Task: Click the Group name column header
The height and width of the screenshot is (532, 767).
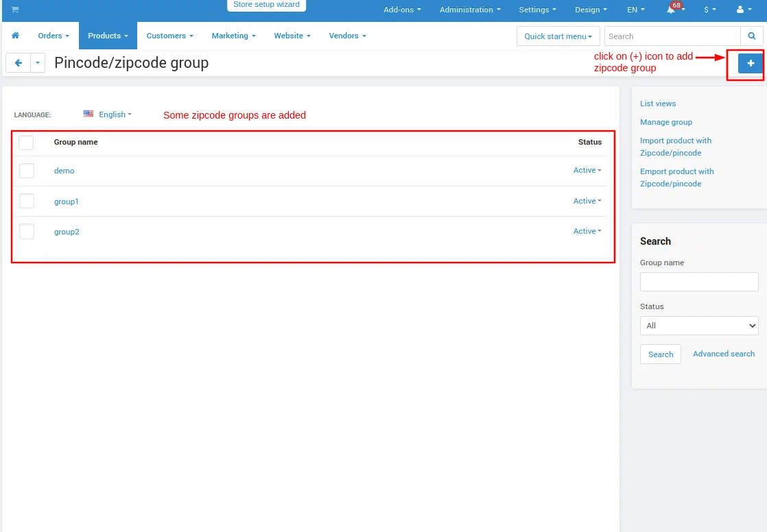Action: [76, 142]
